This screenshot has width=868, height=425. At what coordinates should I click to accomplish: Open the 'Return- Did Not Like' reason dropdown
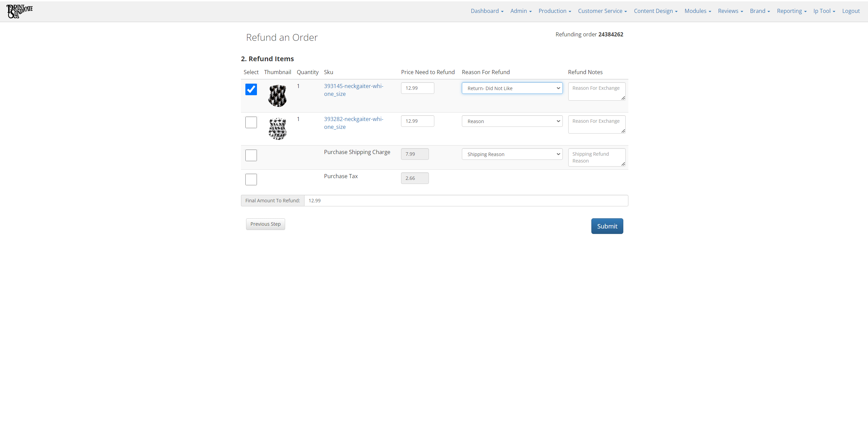pos(512,88)
